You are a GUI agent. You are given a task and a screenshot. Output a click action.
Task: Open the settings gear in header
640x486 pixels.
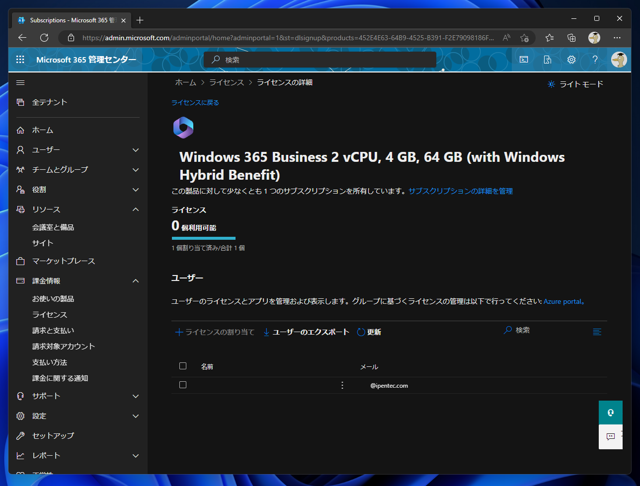tap(571, 60)
